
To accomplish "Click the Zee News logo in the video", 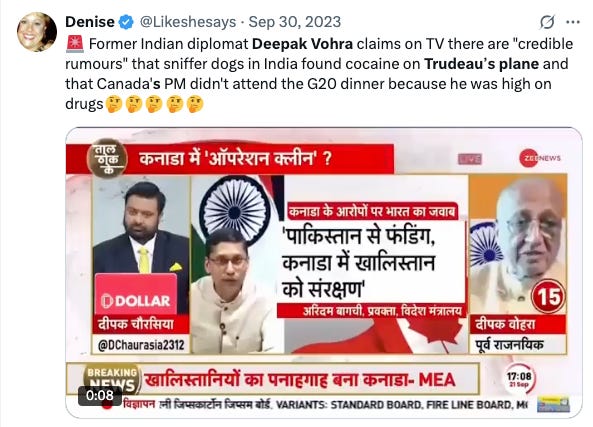I will (x=540, y=158).
